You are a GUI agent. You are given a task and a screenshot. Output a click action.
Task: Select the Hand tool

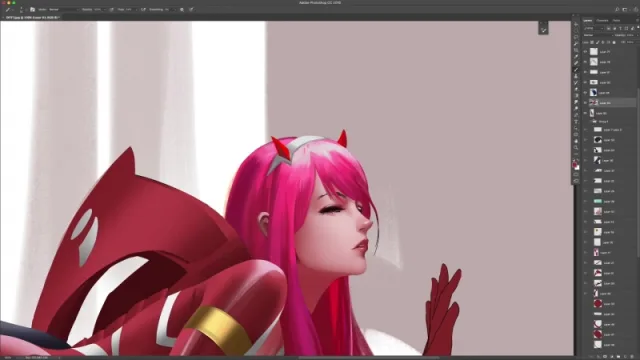coord(576,141)
